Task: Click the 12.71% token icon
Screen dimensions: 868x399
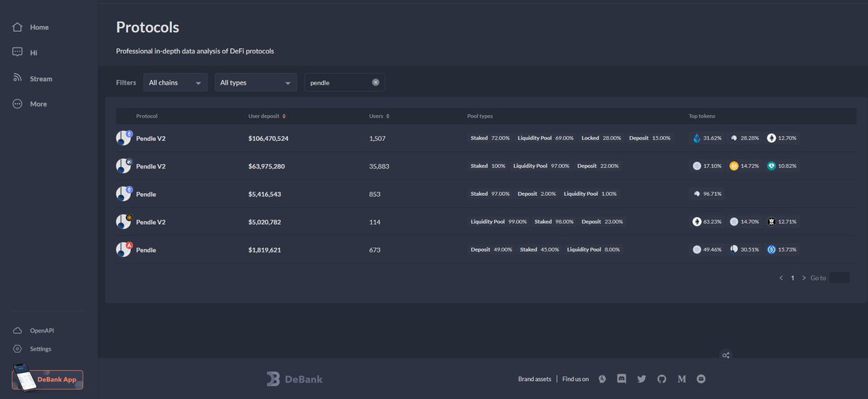Action: point(771,222)
